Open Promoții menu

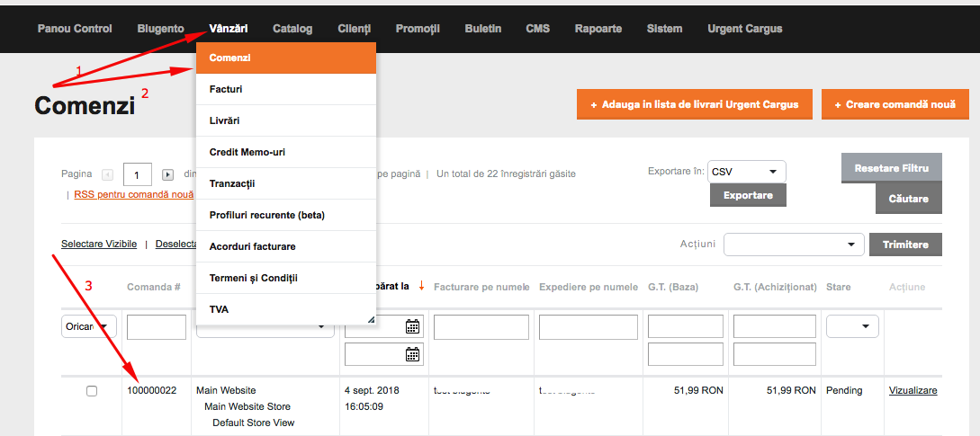pos(418,29)
